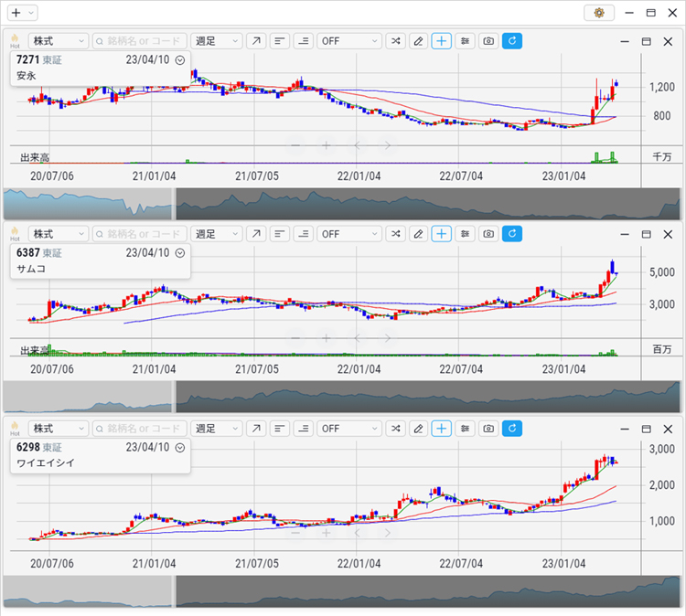The width and height of the screenshot is (686, 616).
Task: Click the refresh icon in the 7271 chart toolbar
Action: 511,41
